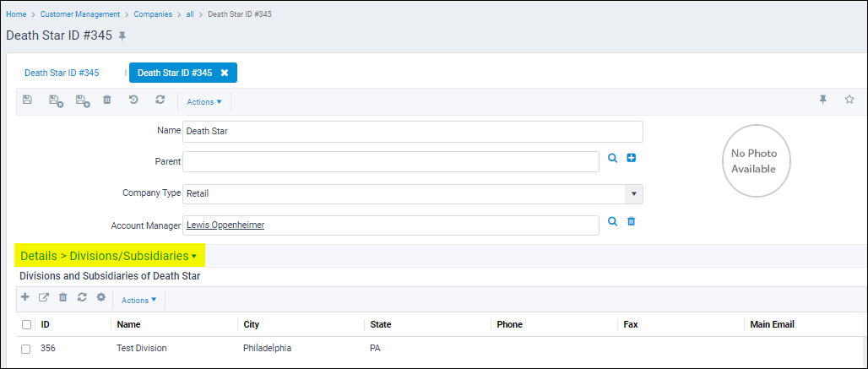Click the Philadelphia city cell

click(268, 349)
